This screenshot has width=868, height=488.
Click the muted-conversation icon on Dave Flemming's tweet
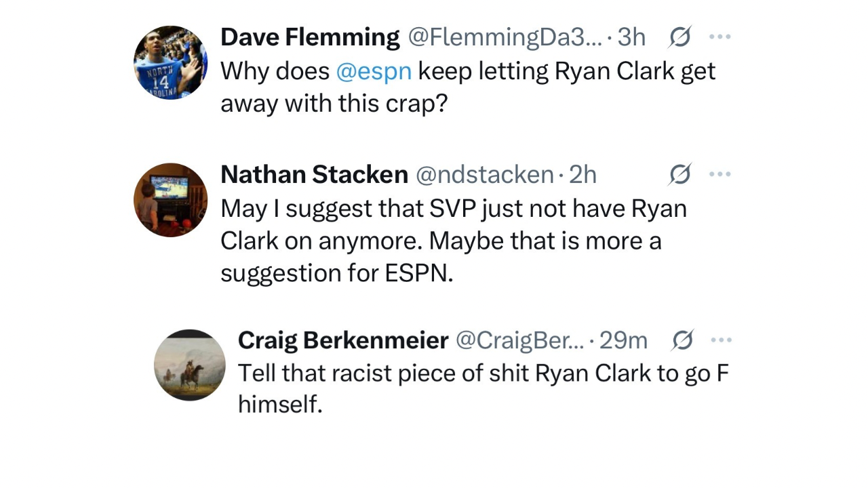click(x=679, y=37)
